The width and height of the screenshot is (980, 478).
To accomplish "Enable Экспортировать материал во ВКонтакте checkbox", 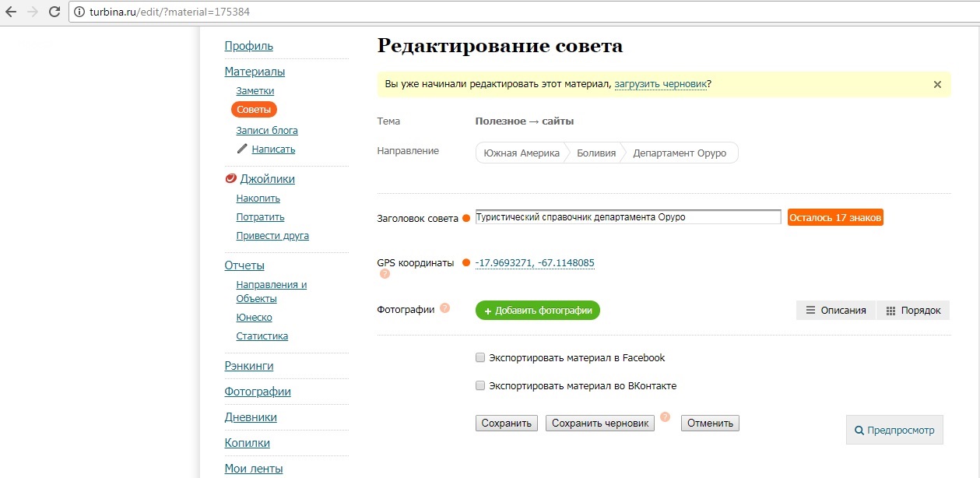I will coord(480,385).
